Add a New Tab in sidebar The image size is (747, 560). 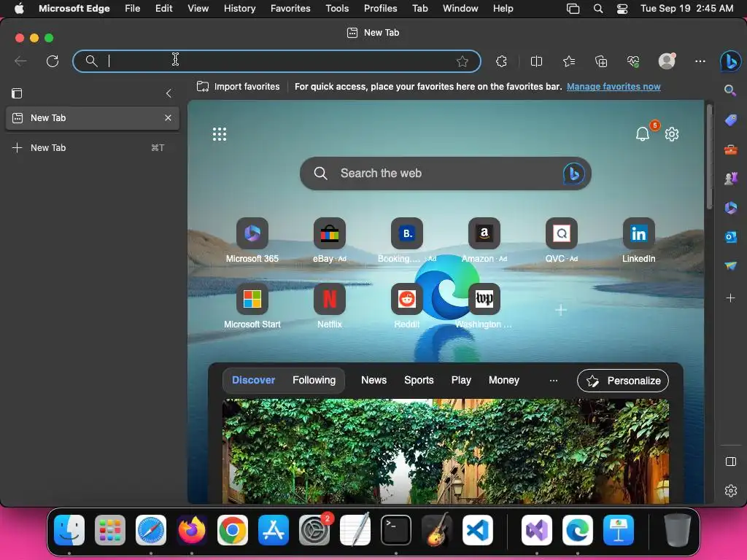(x=93, y=147)
